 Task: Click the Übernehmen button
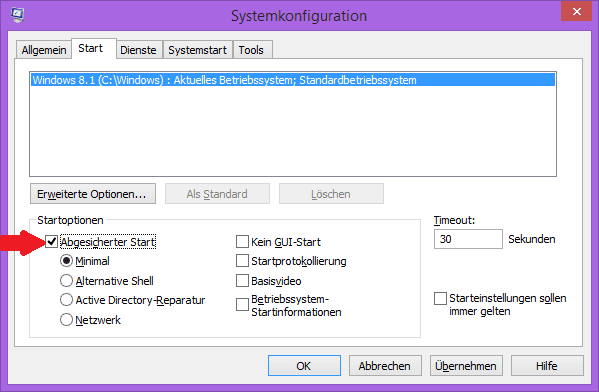coord(466,366)
